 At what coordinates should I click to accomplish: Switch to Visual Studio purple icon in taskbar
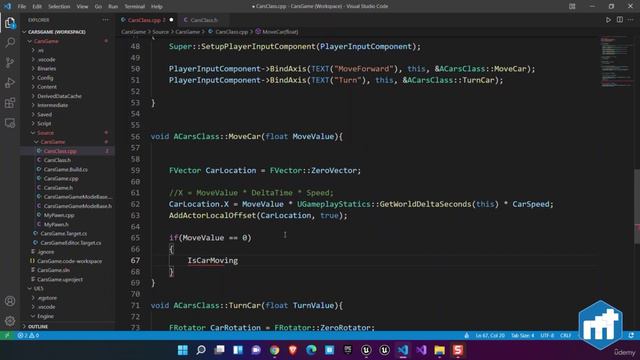421,350
